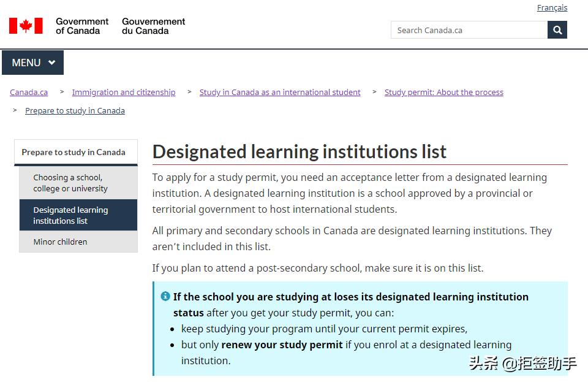Click the blue info icon in alert box

[x=165, y=296]
